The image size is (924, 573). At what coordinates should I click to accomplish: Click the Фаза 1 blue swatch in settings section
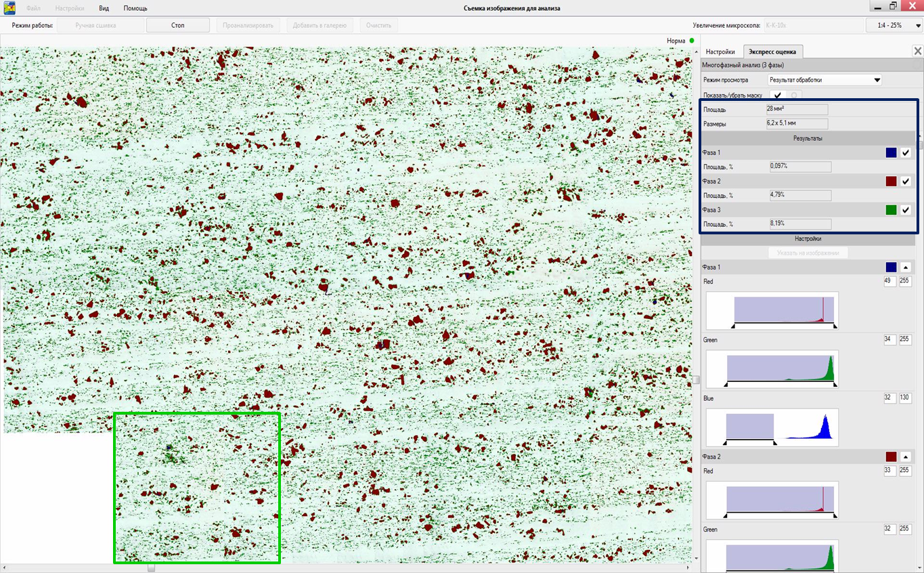[891, 268]
